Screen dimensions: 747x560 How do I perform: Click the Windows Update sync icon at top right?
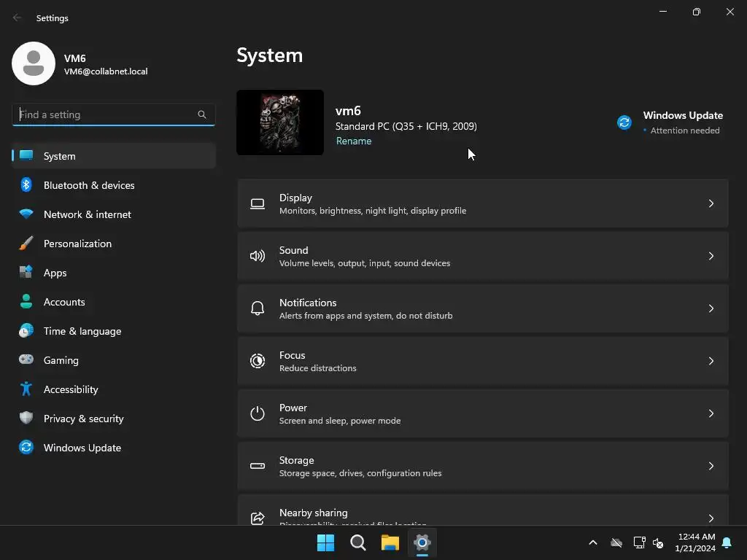624,122
